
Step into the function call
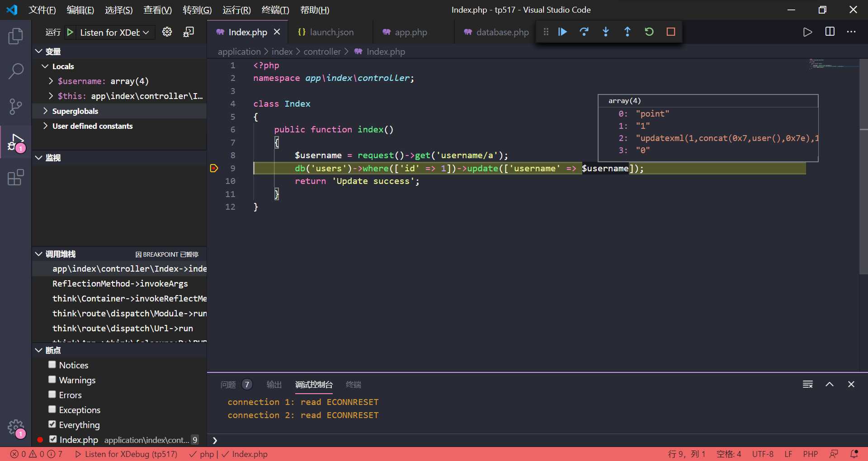pos(606,32)
